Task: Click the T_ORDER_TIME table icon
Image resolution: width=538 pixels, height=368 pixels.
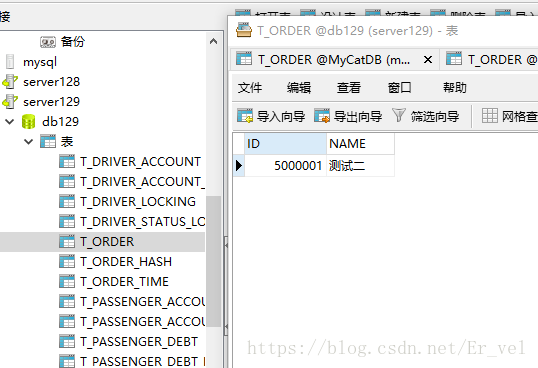Action: coord(67,282)
